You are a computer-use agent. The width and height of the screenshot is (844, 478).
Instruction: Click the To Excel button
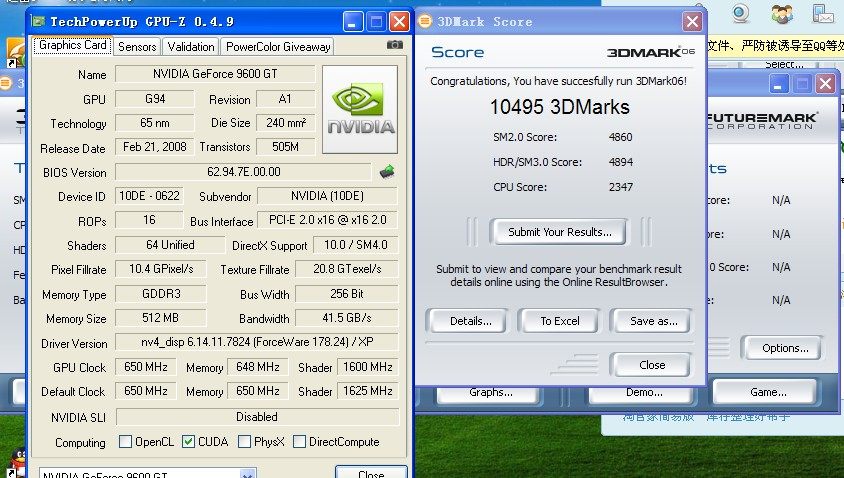(560, 321)
